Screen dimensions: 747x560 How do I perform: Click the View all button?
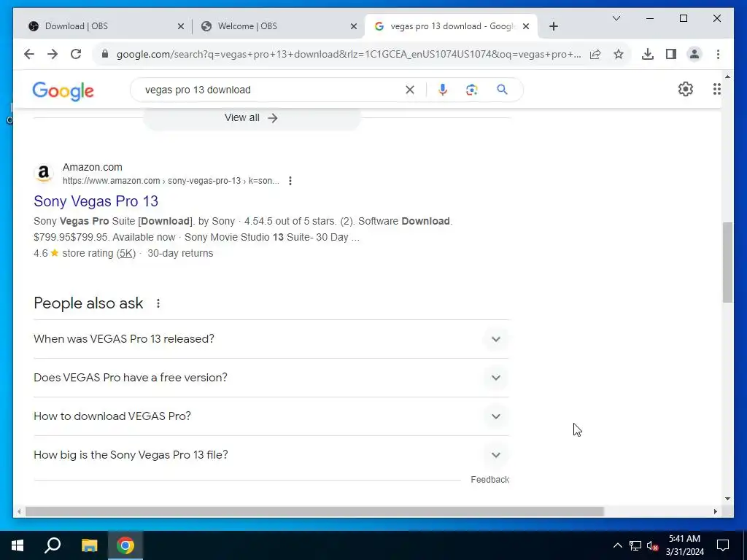(x=252, y=117)
